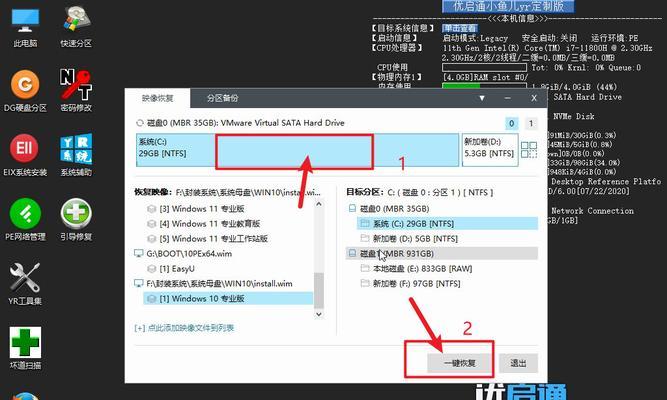Select G:\BOOT\10PEx64.wim entry
This screenshot has height=400, width=667.
pyautogui.click(x=183, y=254)
